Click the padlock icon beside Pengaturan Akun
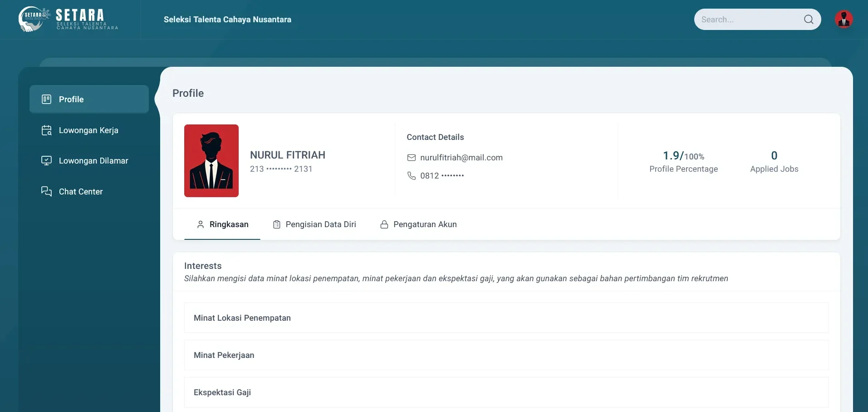The image size is (868, 412). point(384,224)
